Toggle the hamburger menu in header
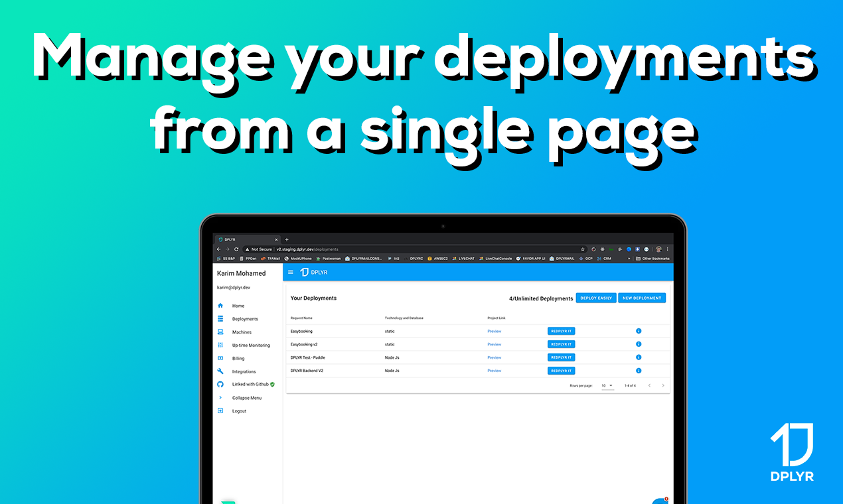 tap(290, 272)
